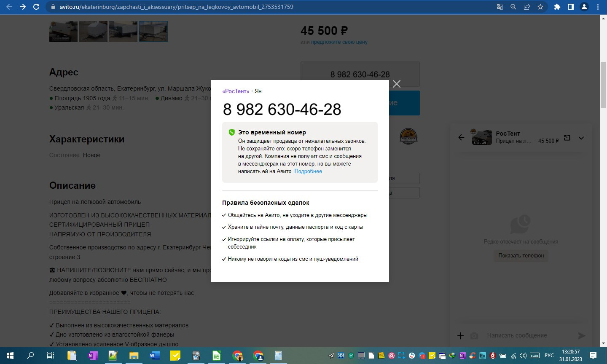Screen dimensions: 607x364
Task: Click the page vertical scrollbar thumb
Action: point(603,84)
